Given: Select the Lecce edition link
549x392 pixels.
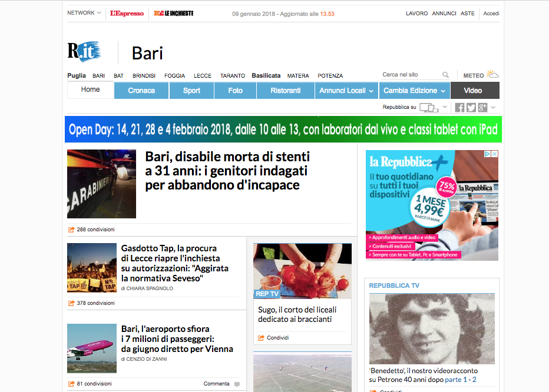Looking at the screenshot, I should (x=202, y=76).
